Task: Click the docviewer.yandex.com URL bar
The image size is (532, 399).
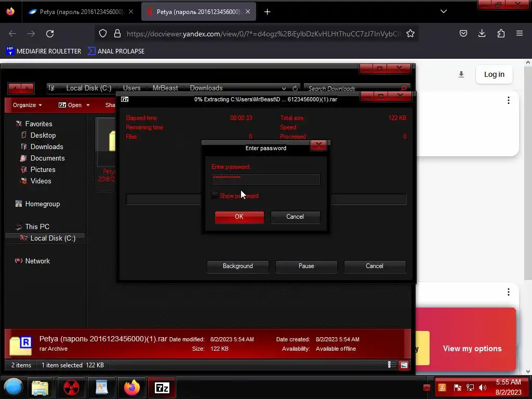Action: click(x=263, y=34)
